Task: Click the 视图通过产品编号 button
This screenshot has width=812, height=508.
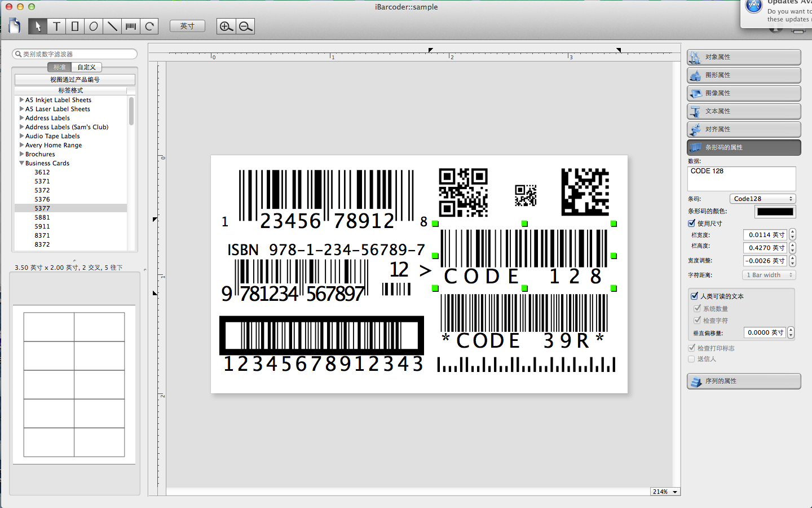Action: (75, 80)
